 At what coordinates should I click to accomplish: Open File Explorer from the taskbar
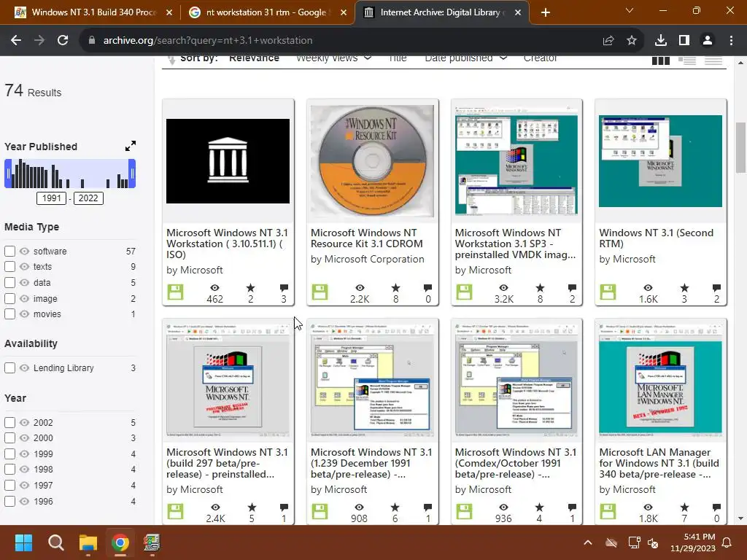pos(88,542)
